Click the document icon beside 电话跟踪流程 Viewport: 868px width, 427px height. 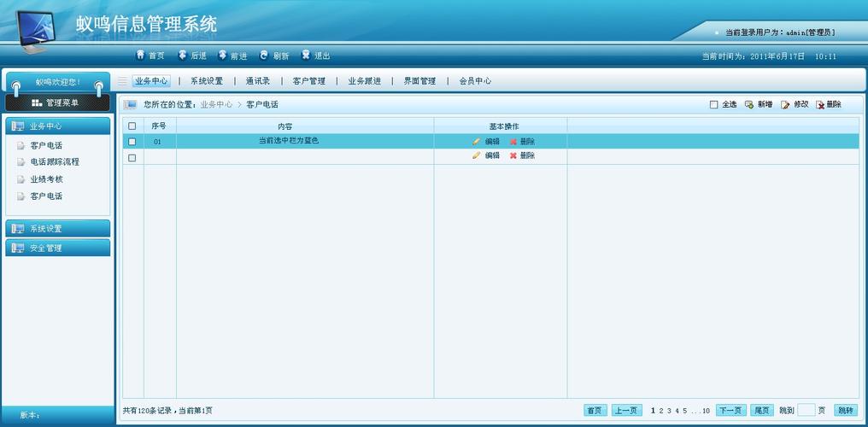pos(21,162)
